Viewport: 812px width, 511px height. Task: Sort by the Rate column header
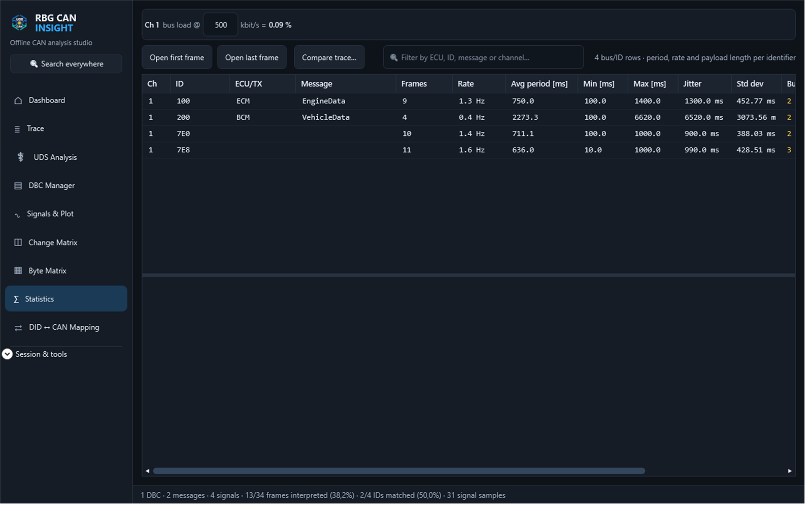point(479,84)
